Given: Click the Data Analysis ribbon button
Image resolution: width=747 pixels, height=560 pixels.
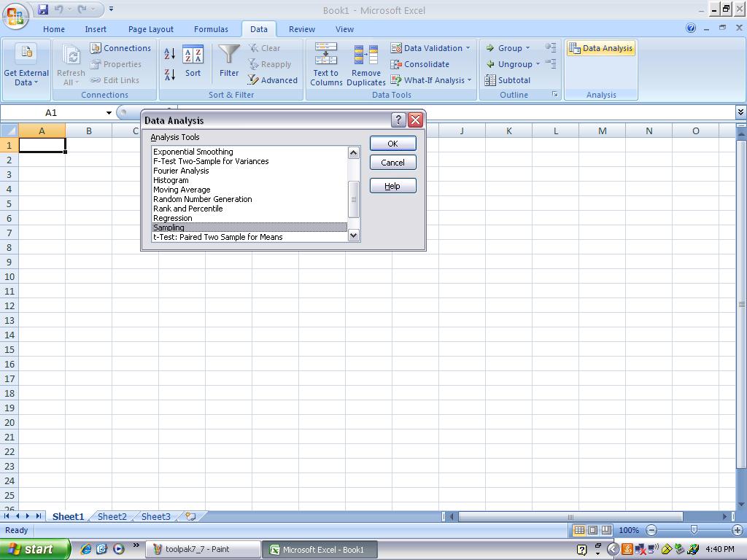Looking at the screenshot, I should point(600,48).
